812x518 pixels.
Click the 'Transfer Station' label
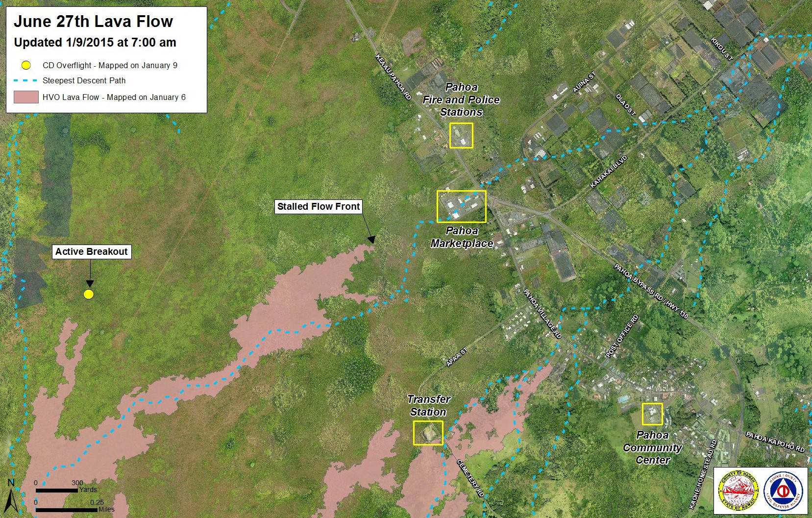tap(429, 405)
